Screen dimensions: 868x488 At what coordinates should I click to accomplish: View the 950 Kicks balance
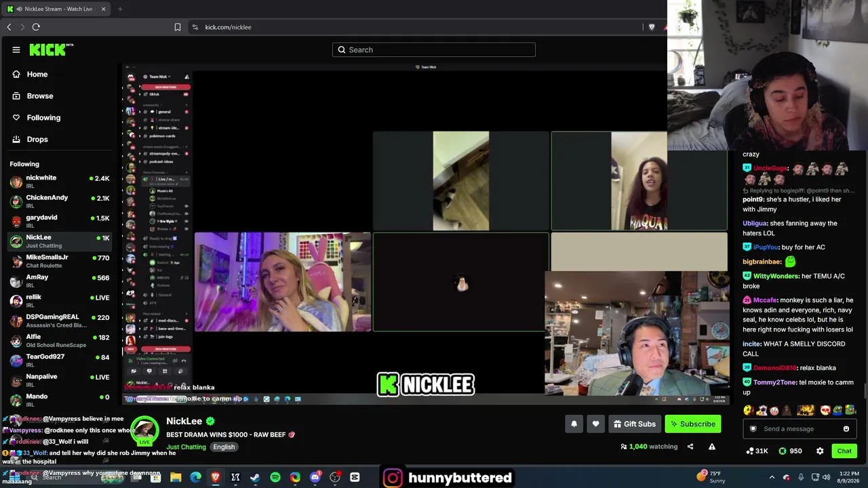pyautogui.click(x=790, y=451)
